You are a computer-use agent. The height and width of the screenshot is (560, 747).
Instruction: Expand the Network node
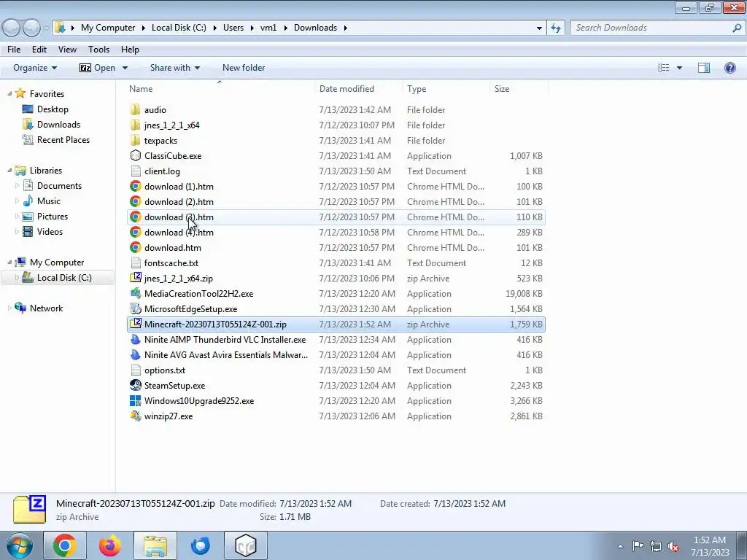pos(9,308)
